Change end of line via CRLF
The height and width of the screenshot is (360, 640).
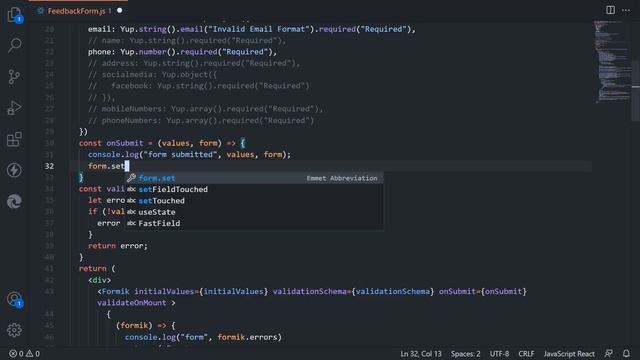tap(526, 353)
